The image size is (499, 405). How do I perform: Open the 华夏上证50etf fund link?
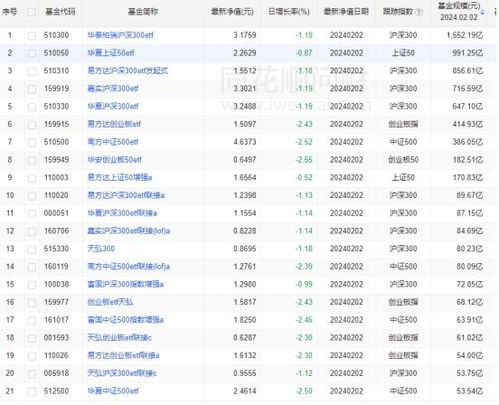click(111, 53)
